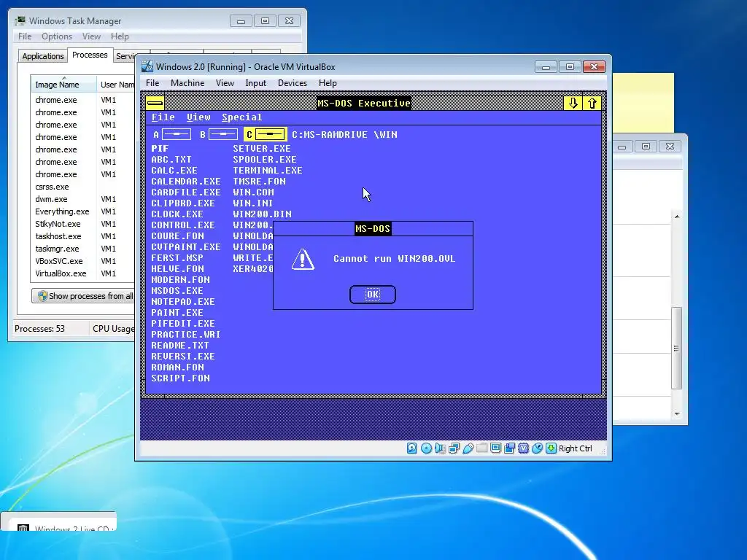Open the VirtualBox View menu
The image size is (747, 560).
[225, 83]
